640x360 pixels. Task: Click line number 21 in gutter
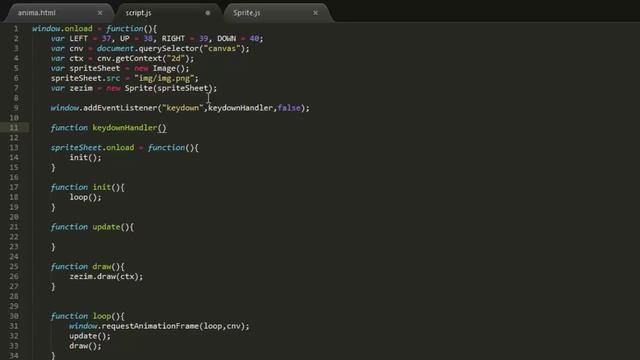click(14, 227)
